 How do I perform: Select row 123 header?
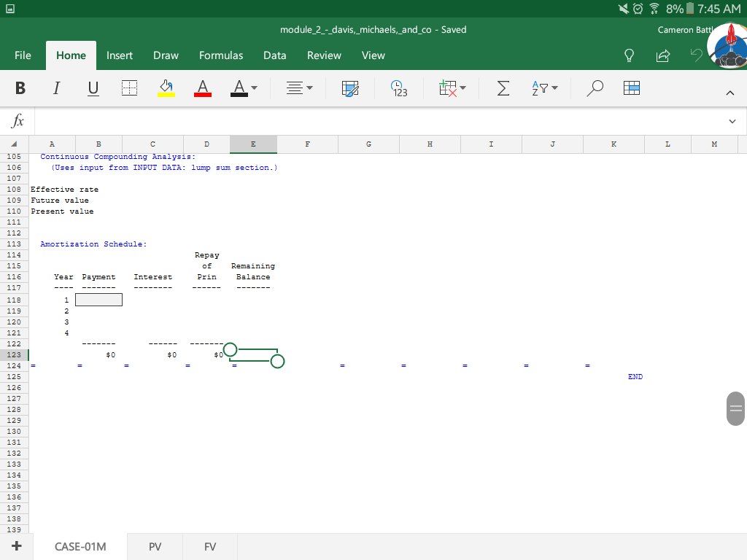pyautogui.click(x=14, y=355)
